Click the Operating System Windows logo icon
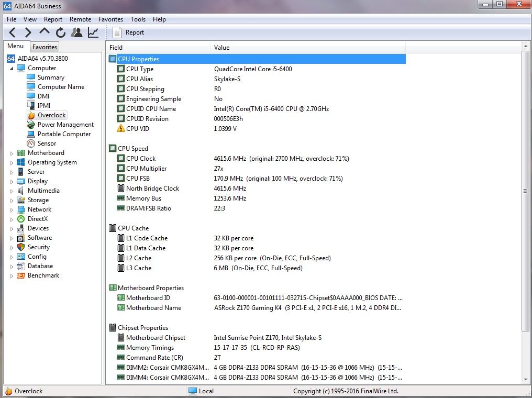 pos(21,162)
